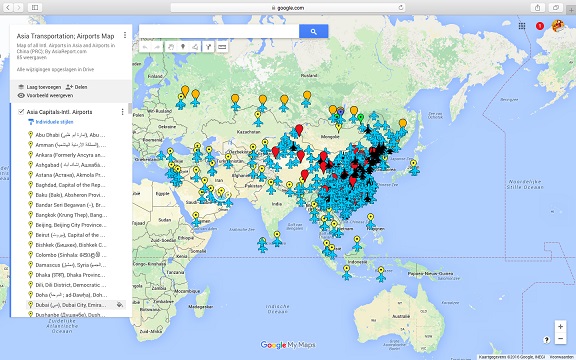Select Baghdad entry in layer list

(70, 185)
